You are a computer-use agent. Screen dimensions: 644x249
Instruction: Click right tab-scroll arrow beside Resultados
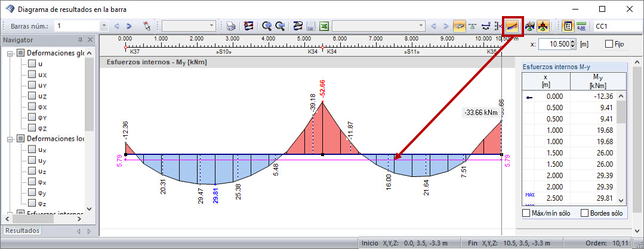click(x=89, y=231)
